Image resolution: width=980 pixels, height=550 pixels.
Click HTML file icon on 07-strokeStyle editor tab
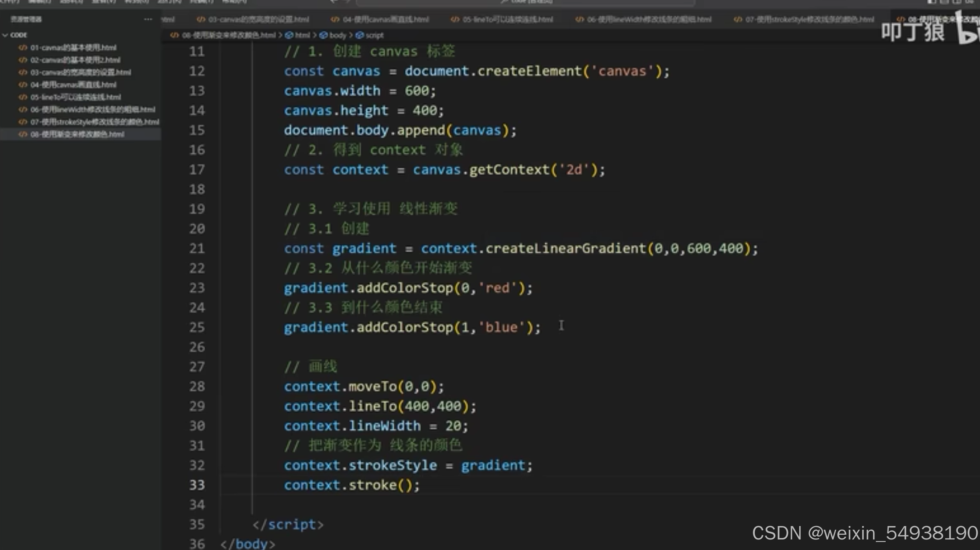click(x=738, y=19)
